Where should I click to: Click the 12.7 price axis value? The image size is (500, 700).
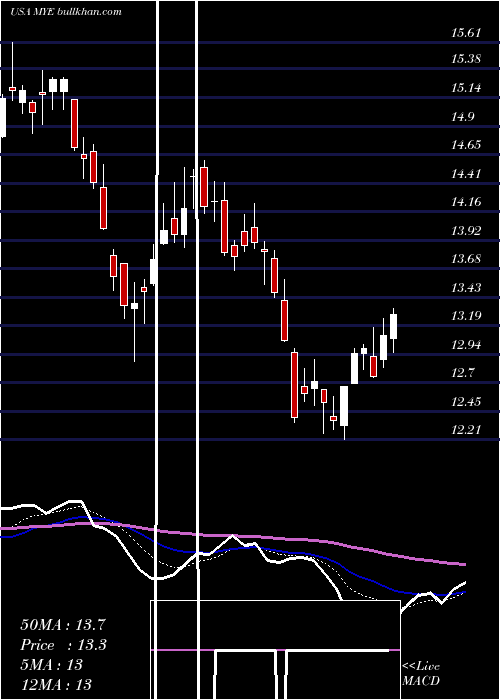tap(463, 373)
